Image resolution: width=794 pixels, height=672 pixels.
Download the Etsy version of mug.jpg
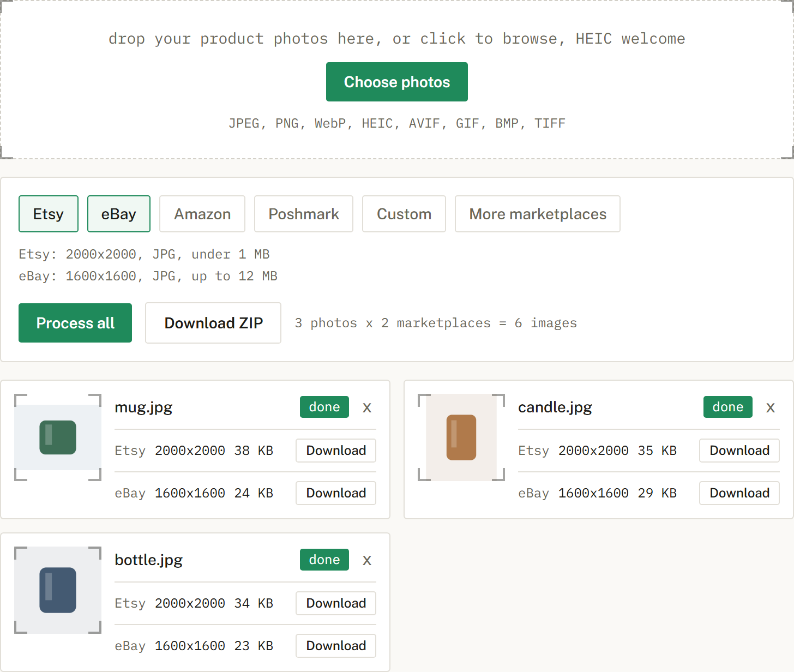coord(336,451)
